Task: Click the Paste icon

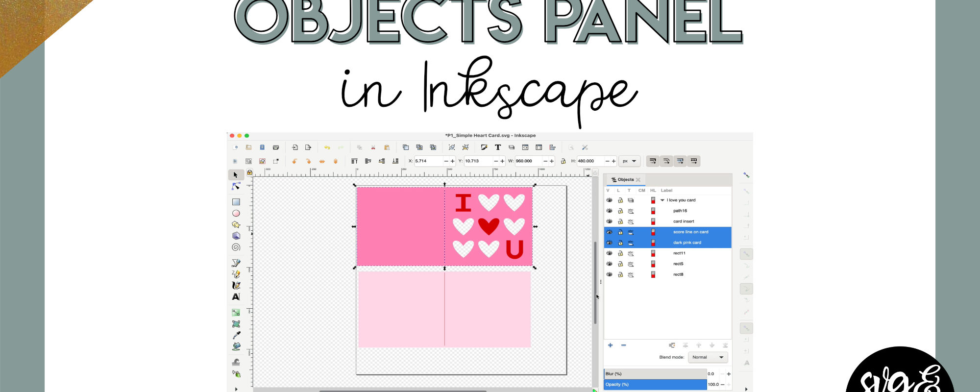Action: tap(387, 147)
